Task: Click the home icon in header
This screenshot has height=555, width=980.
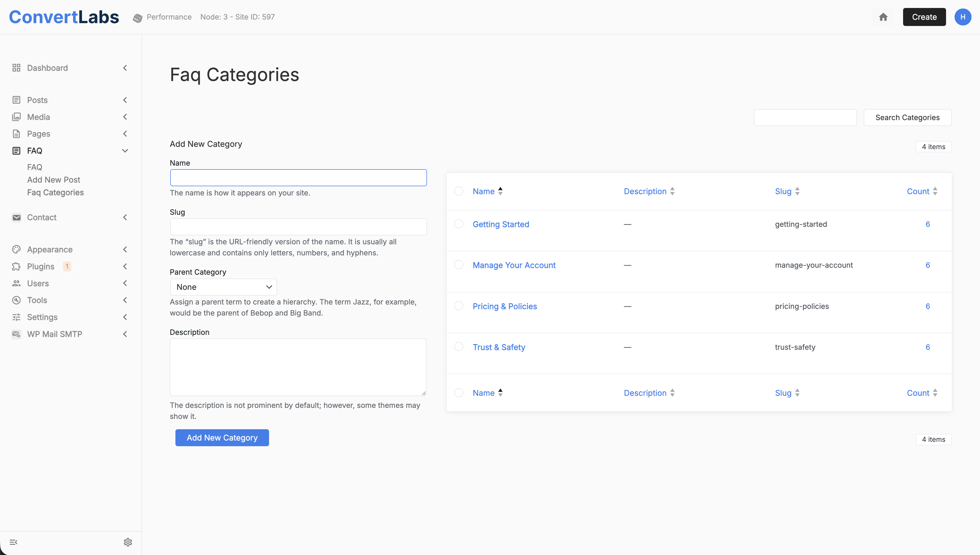Action: tap(883, 17)
